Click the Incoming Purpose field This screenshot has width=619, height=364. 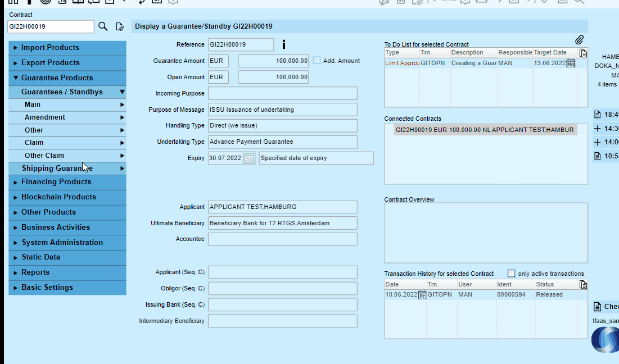pos(283,93)
